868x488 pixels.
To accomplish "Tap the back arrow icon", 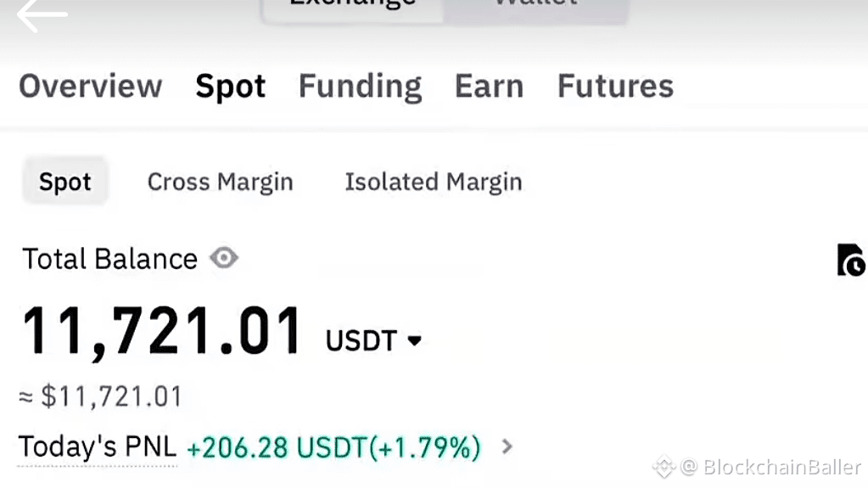I will pos(42,14).
